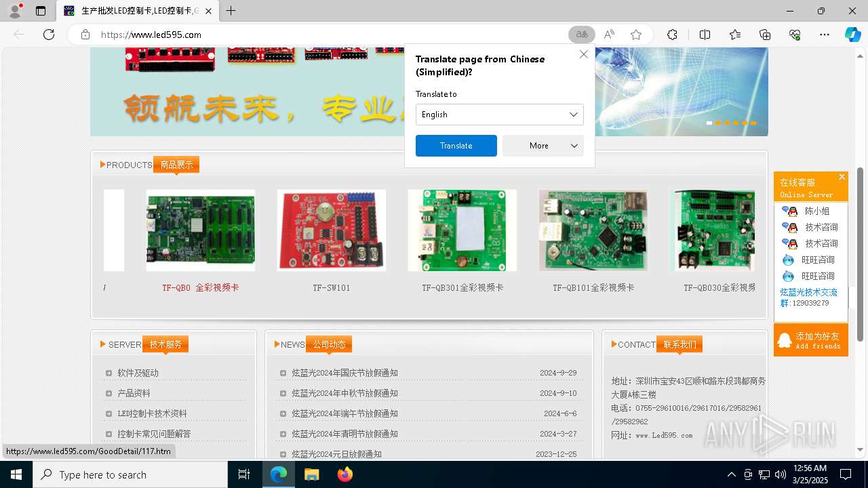Image resolution: width=868 pixels, height=488 pixels.
Task: Select the 联系我们 contact tab
Action: tap(679, 344)
